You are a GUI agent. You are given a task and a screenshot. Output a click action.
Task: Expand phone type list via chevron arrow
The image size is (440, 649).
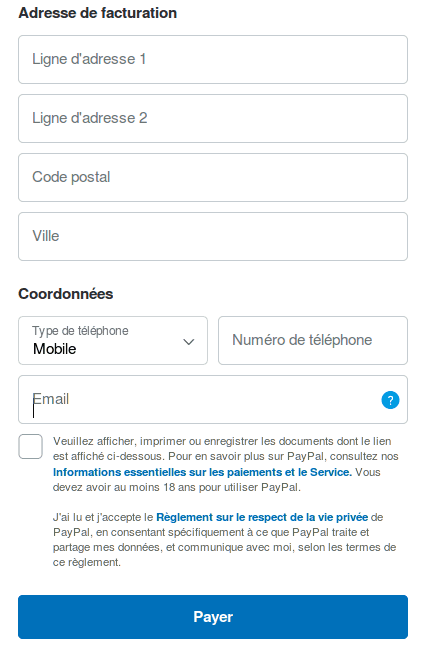tap(189, 342)
